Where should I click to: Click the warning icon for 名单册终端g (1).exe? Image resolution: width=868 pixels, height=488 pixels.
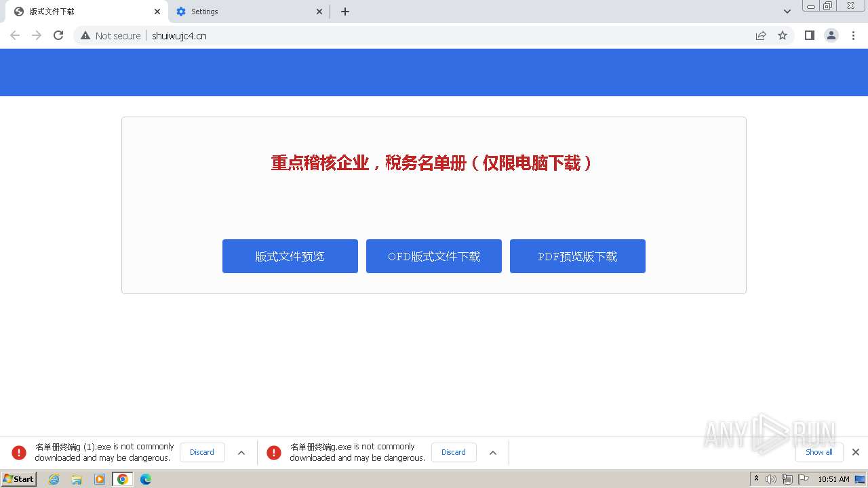19,452
